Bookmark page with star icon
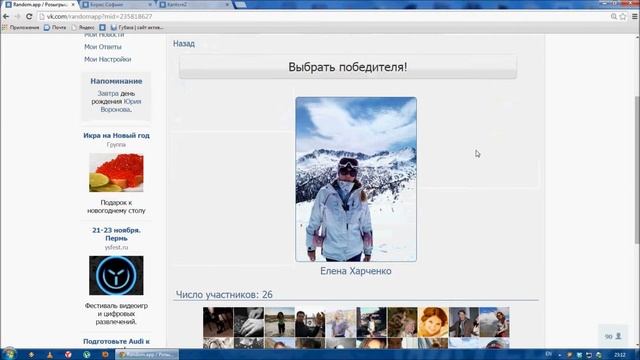 pyautogui.click(x=623, y=16)
